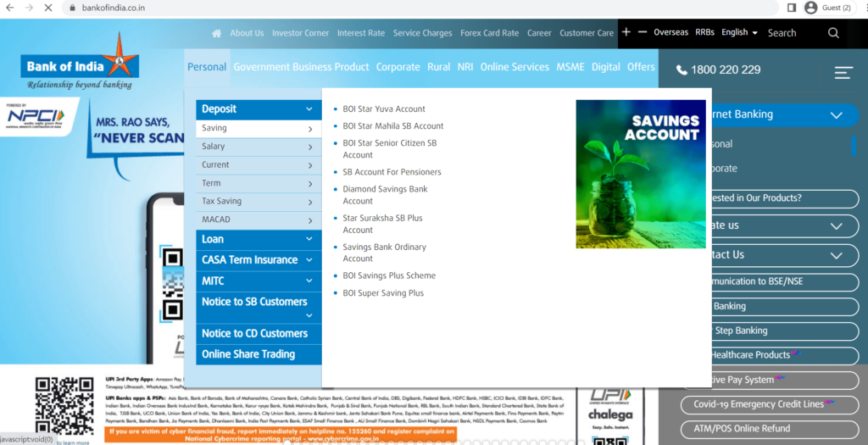Screen dimensions: 868x445
Task: Click Forex Card Rate link
Action: [x=489, y=33]
